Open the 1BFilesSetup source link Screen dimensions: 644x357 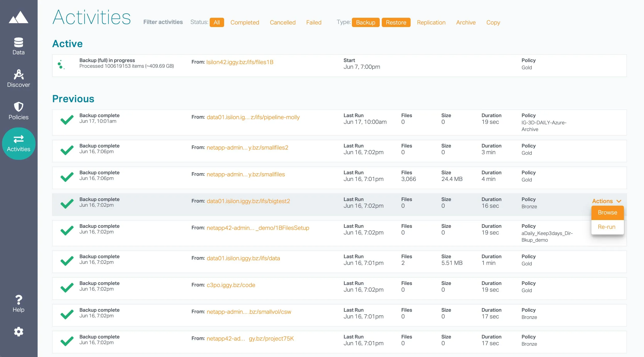258,228
